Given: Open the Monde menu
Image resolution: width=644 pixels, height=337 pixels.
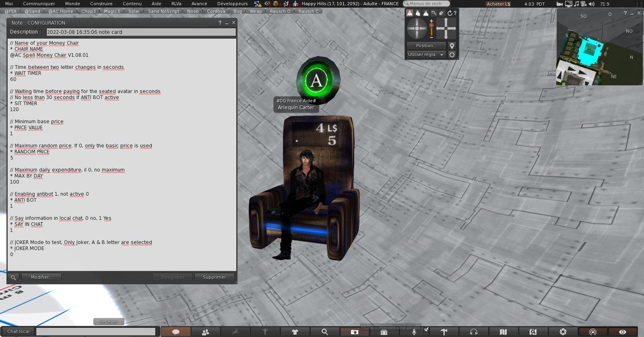Looking at the screenshot, I should pyautogui.click(x=72, y=4).
